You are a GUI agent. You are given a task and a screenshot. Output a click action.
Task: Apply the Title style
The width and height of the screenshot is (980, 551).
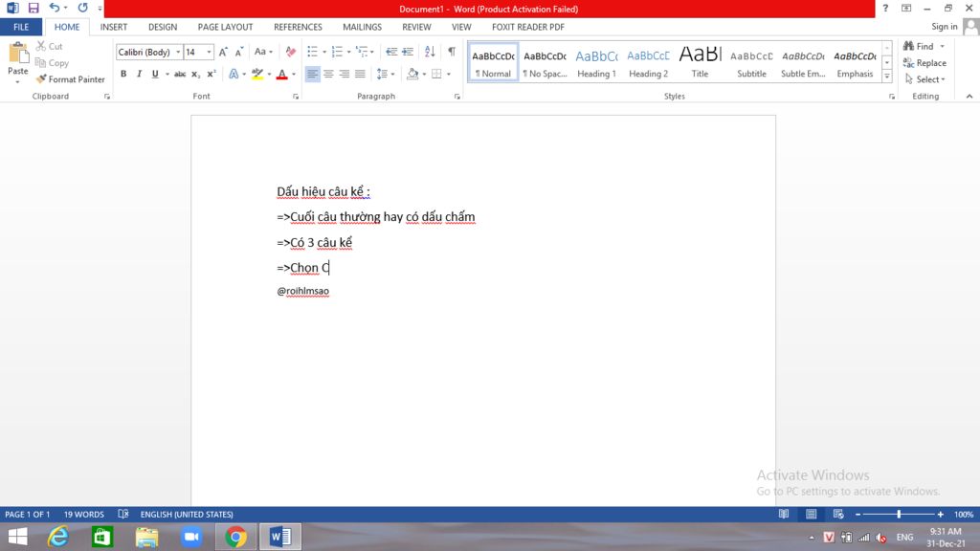point(700,62)
